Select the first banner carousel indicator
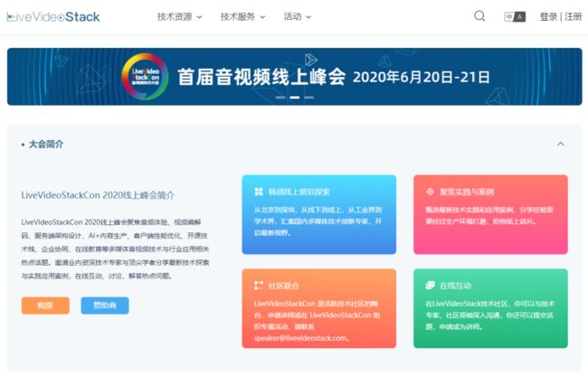588x377 pixels. 280,98
